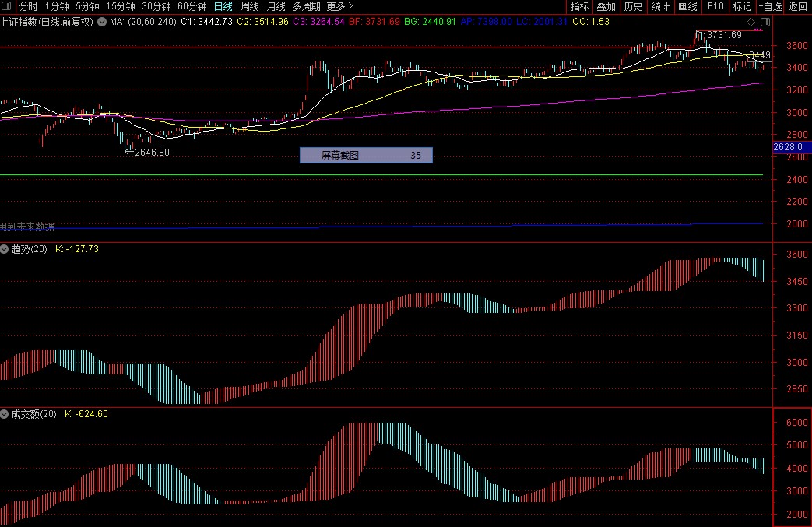Select the 60分钟 period tab
Image resolution: width=812 pixels, height=527 pixels.
click(192, 6)
